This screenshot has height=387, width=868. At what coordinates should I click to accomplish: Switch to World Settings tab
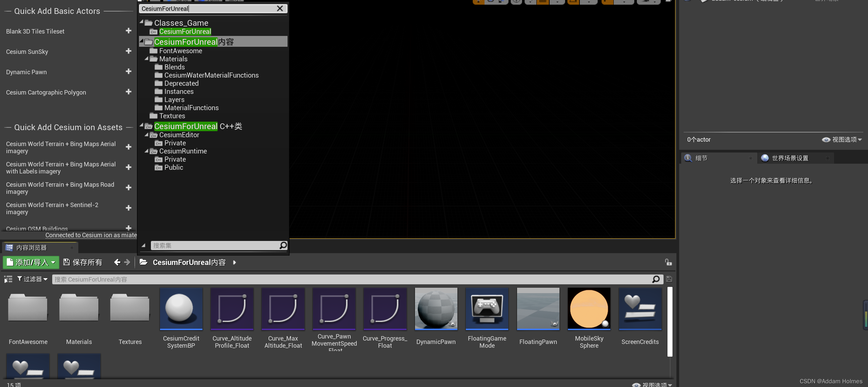[790, 158]
